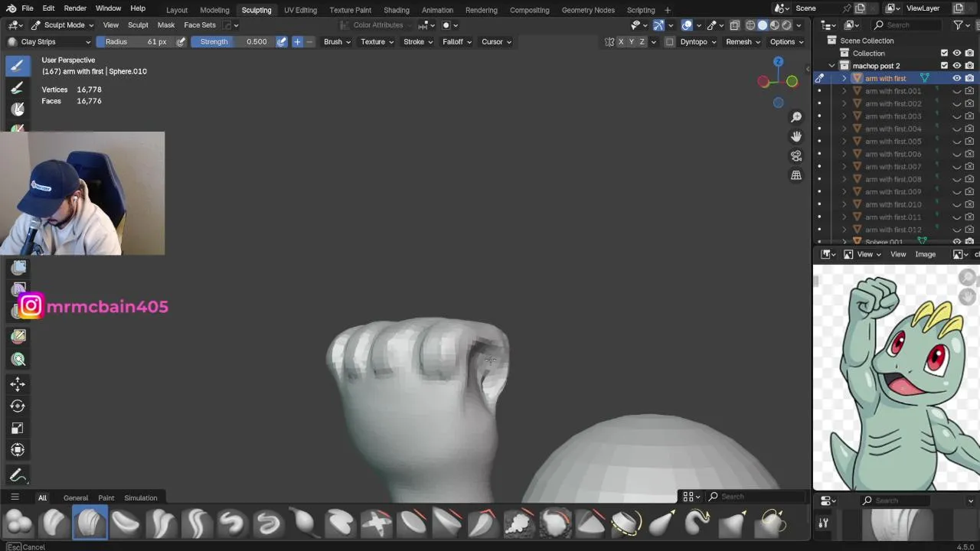Toggle X axis symmetry
Screen dimensions: 980x551
[621, 42]
